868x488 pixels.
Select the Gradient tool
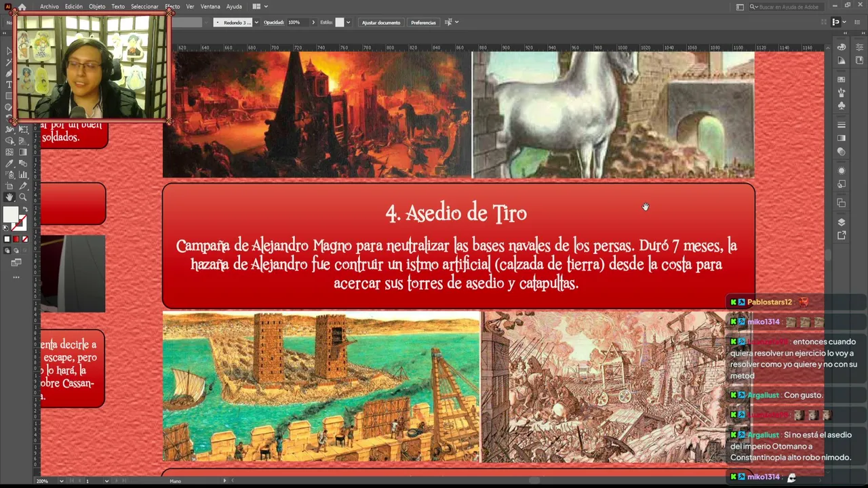click(22, 152)
